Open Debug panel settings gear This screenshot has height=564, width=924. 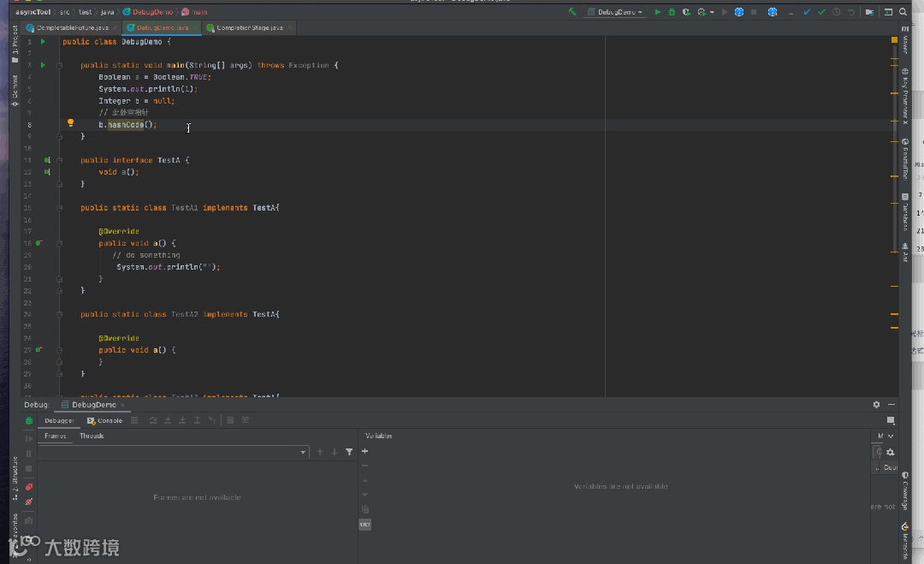(876, 405)
